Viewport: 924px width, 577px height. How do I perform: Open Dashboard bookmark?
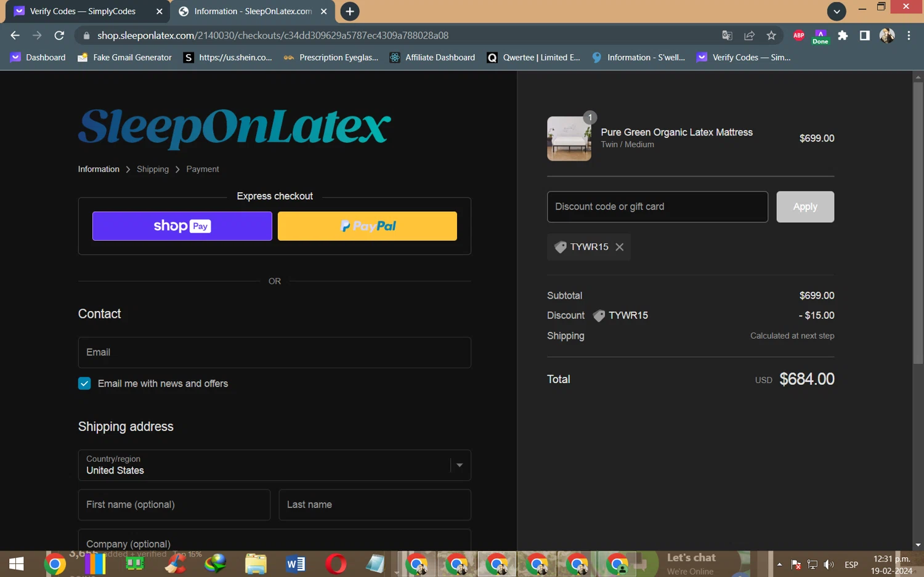pyautogui.click(x=38, y=57)
